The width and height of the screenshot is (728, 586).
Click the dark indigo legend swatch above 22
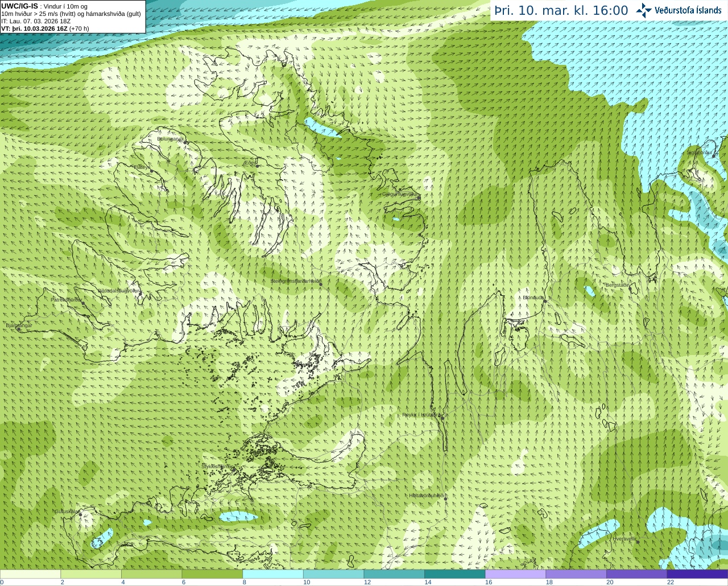[697, 574]
